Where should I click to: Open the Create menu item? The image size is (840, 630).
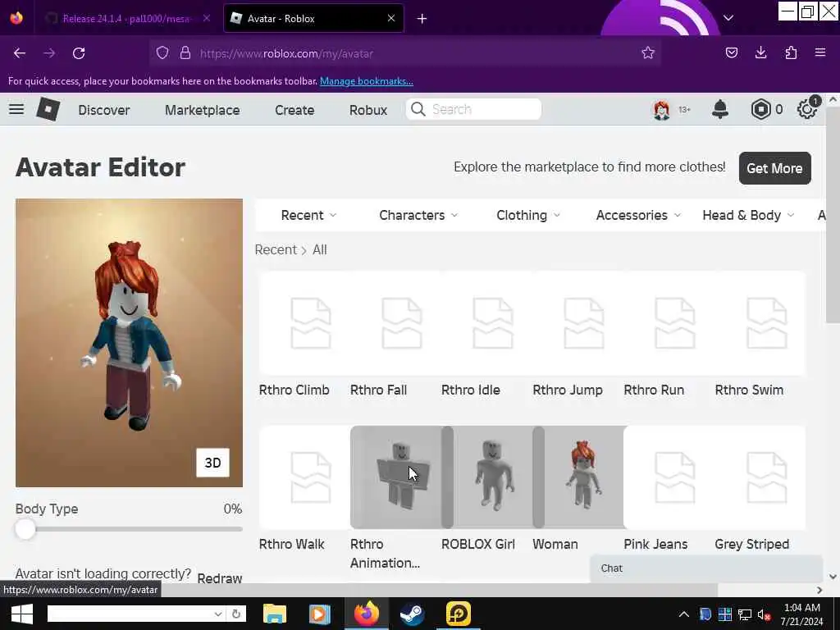tap(294, 110)
